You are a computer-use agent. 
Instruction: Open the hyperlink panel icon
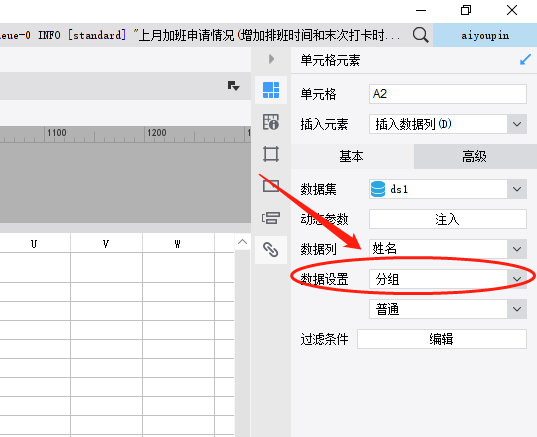click(x=271, y=249)
